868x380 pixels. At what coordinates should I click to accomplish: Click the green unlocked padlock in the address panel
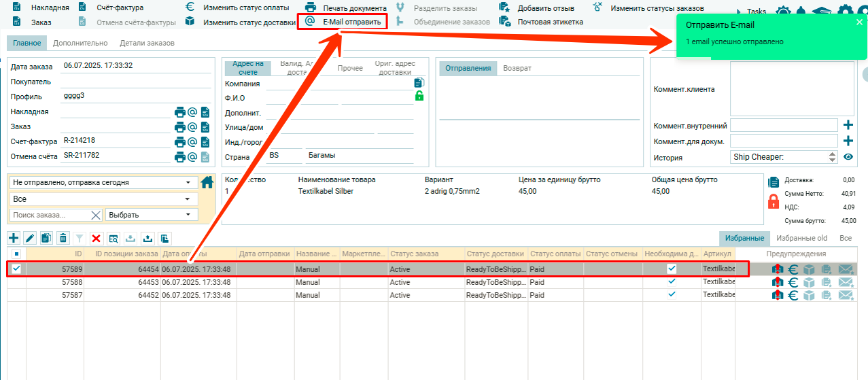[419, 97]
